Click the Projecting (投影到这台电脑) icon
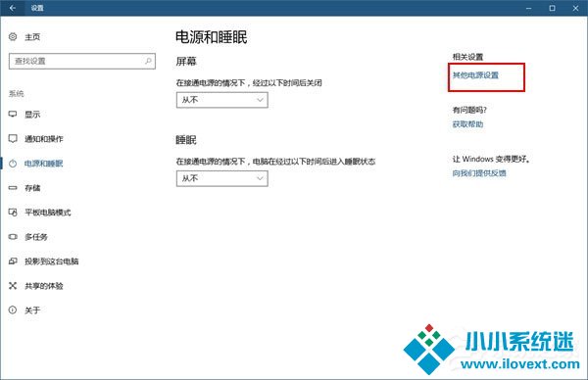The image size is (588, 380). point(13,261)
